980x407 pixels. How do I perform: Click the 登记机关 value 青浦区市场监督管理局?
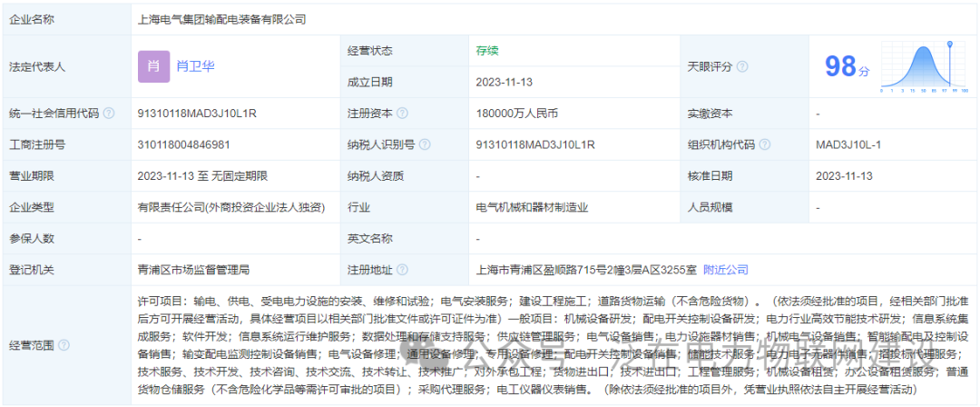(x=194, y=270)
